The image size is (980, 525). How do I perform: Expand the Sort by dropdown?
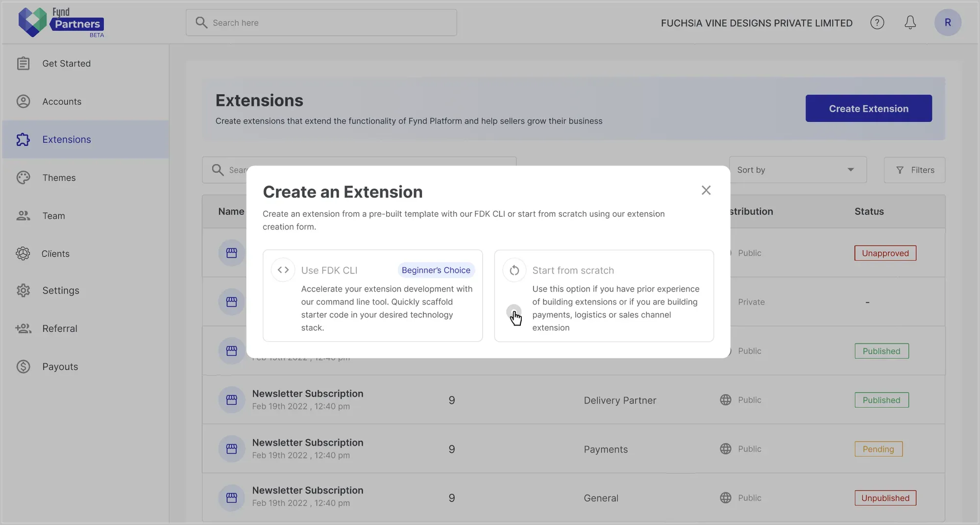tap(798, 170)
